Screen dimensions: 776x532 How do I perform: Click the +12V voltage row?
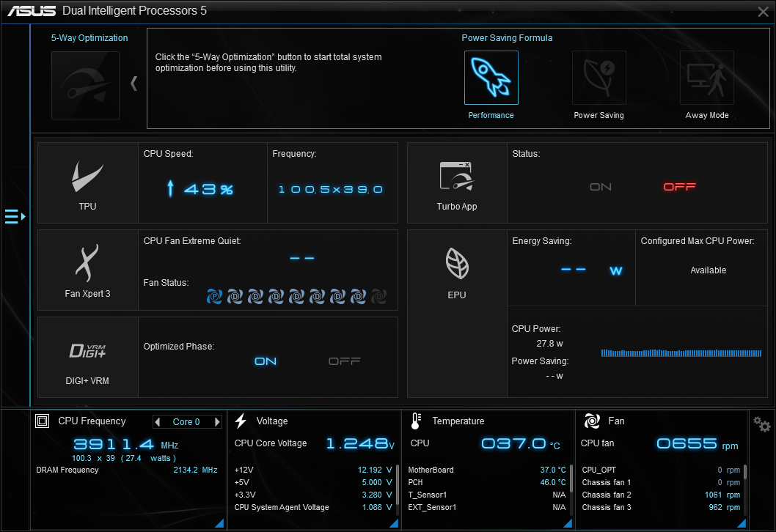312,470
